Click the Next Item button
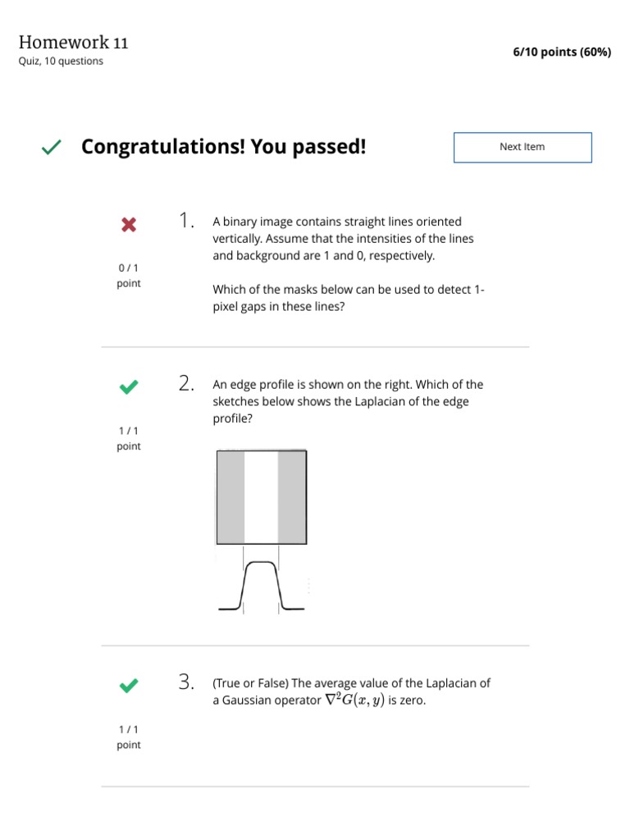The height and width of the screenshot is (840, 630). click(x=522, y=147)
